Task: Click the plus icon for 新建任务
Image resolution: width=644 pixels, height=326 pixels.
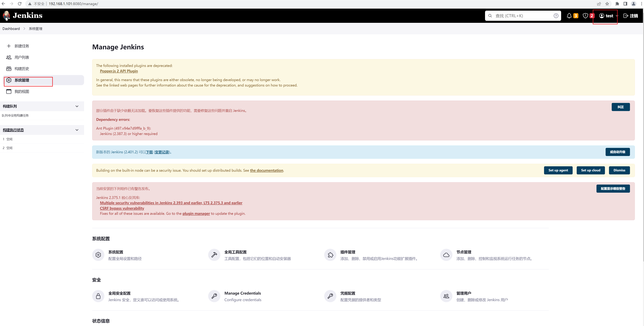Action: point(9,46)
